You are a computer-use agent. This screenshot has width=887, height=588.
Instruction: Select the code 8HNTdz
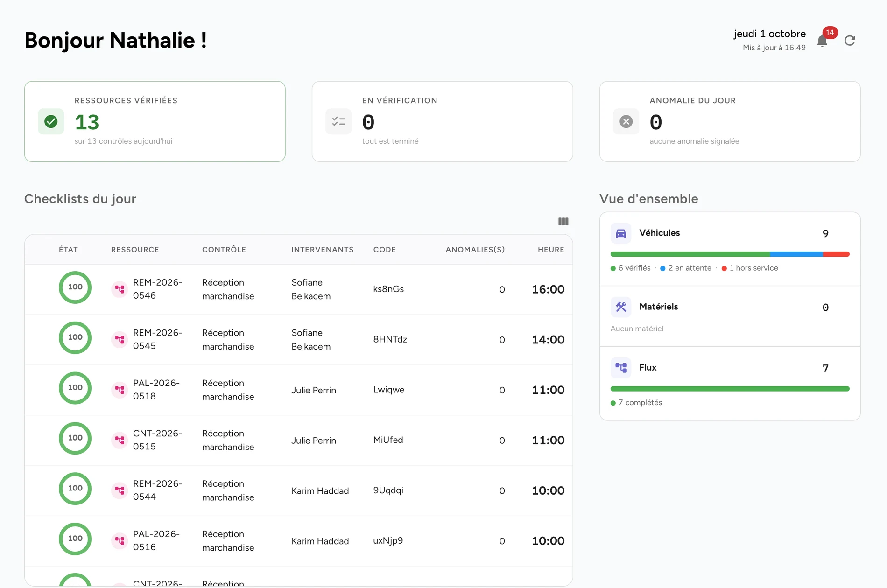tap(390, 339)
